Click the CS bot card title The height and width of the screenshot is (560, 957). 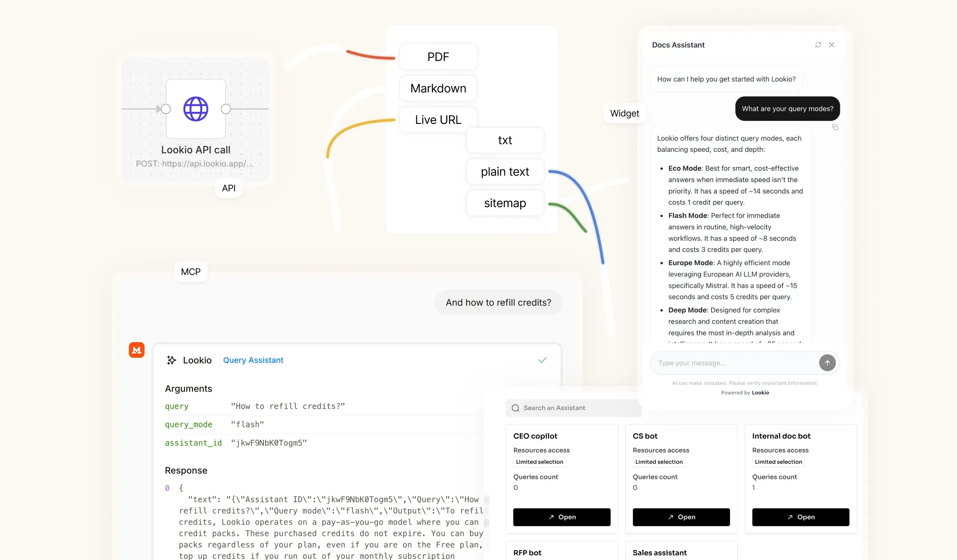[645, 436]
